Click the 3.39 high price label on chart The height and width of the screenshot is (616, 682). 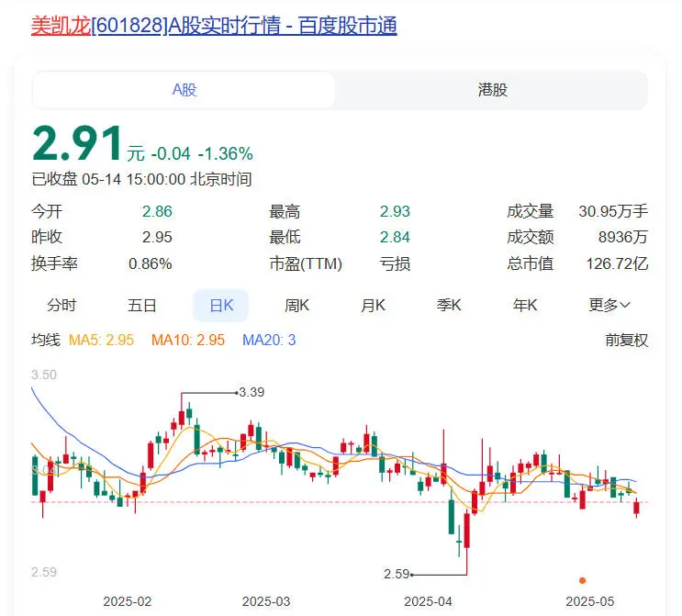pyautogui.click(x=252, y=392)
